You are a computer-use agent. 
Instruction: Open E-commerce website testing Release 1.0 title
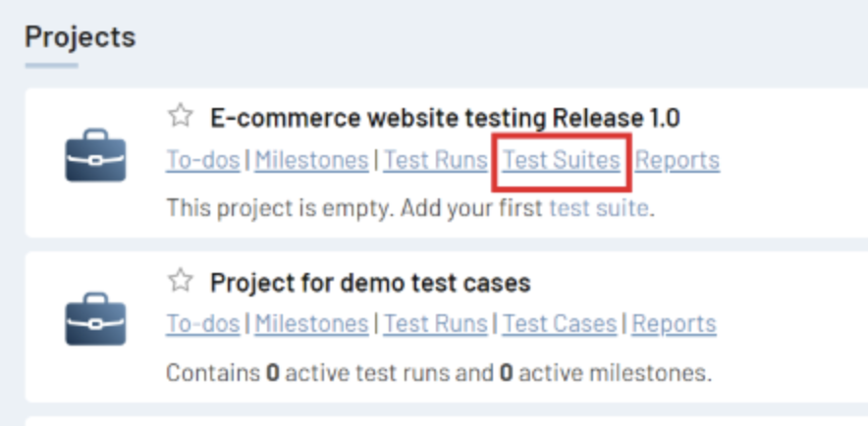click(445, 119)
